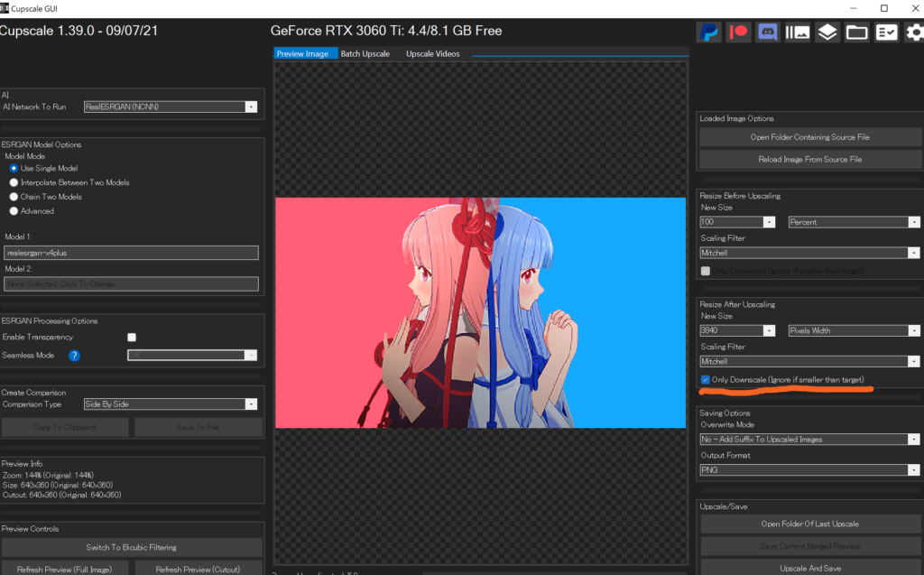Click the Seamless Mode help question mark

75,356
